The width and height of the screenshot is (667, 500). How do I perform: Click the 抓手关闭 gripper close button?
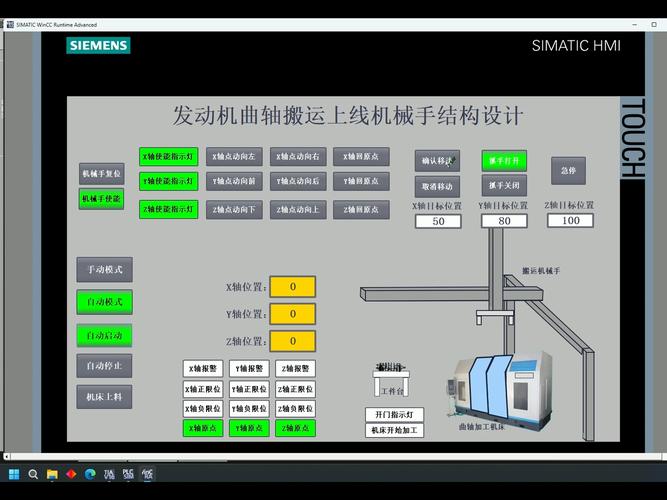pos(504,186)
